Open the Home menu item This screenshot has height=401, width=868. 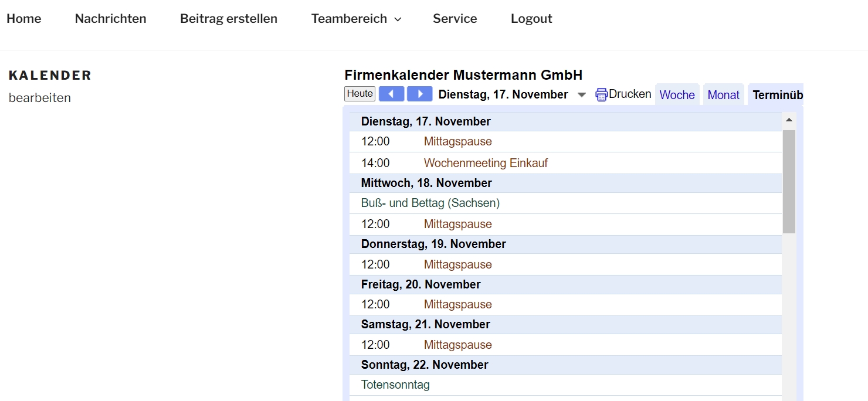(24, 19)
